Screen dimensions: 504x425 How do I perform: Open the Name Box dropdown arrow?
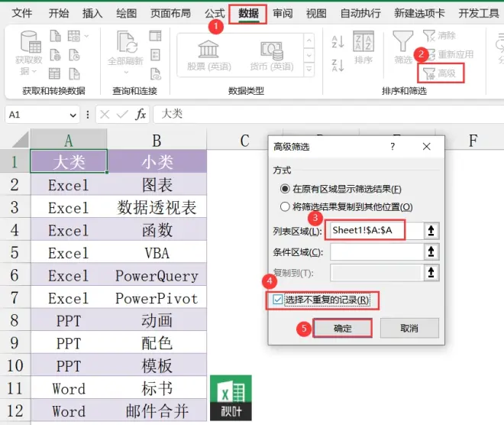[73, 115]
